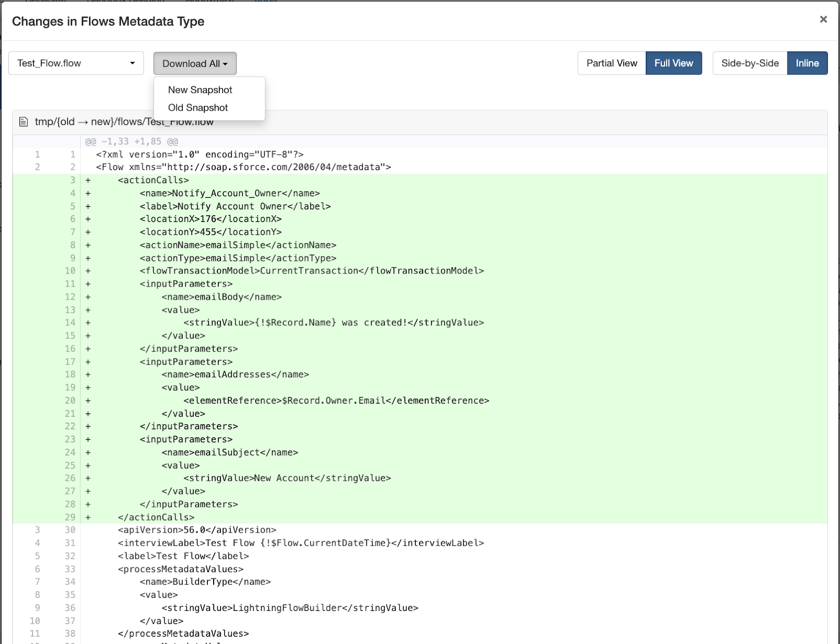
Task: Select Side-by-Side diff layout
Action: (750, 63)
